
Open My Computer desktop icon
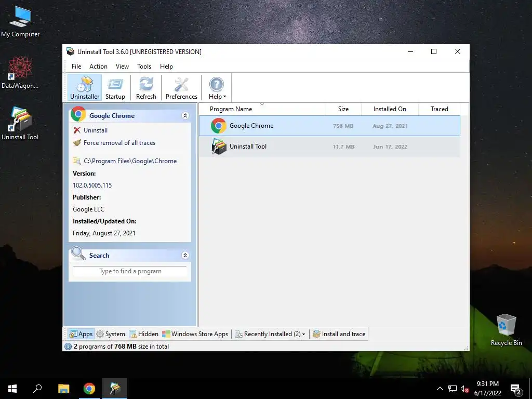20,22
